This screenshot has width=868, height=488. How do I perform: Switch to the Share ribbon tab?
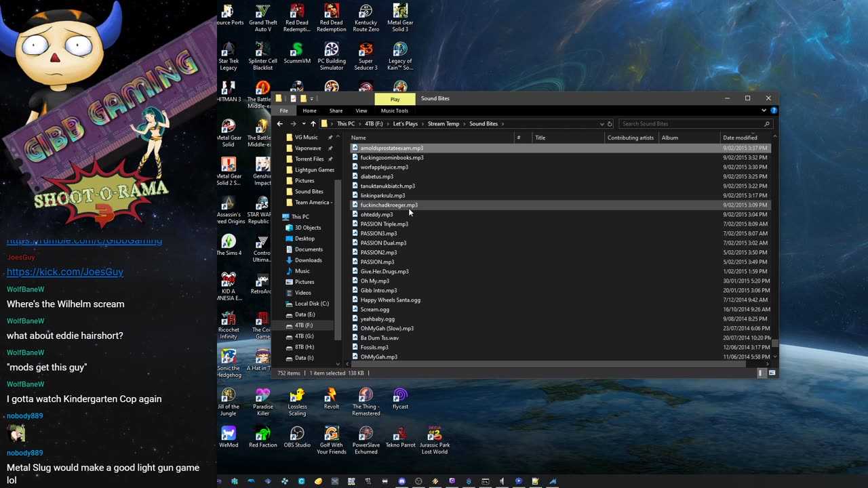[336, 111]
